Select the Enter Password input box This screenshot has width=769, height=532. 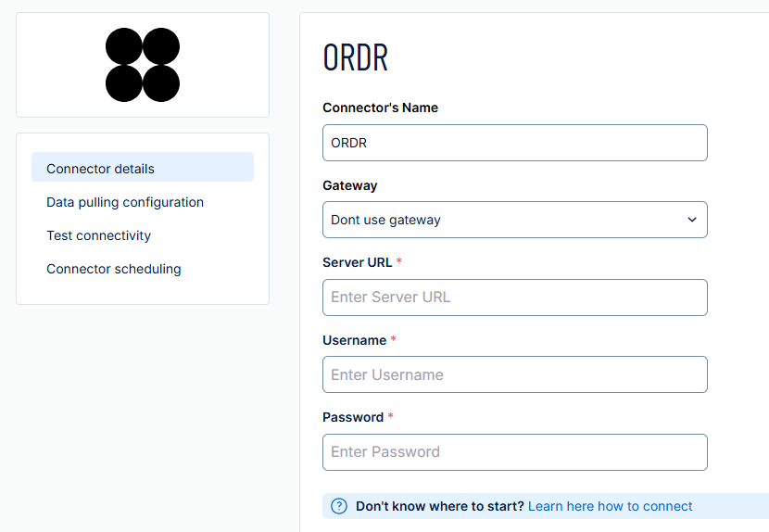tap(514, 452)
